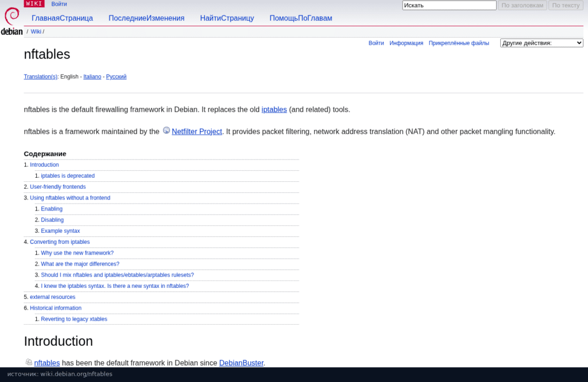Click Войти link next to WIKI badge
Screen dimensions: 588x382
tap(59, 4)
